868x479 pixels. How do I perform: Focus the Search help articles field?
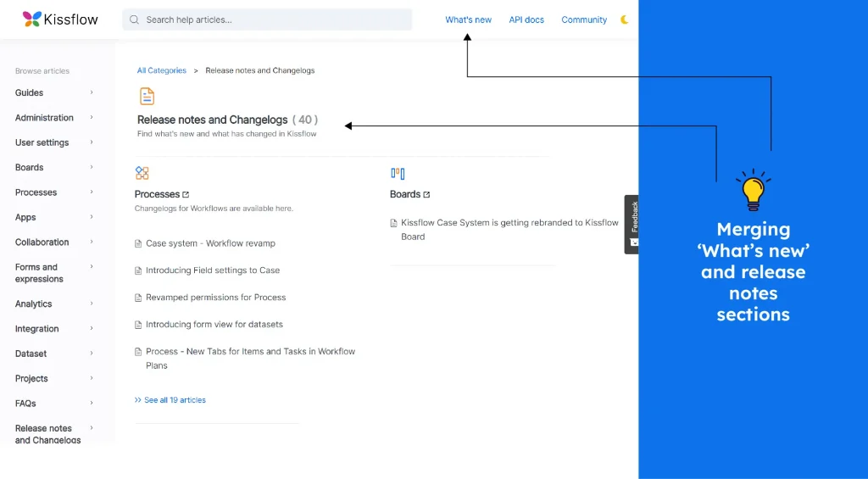[x=267, y=20]
